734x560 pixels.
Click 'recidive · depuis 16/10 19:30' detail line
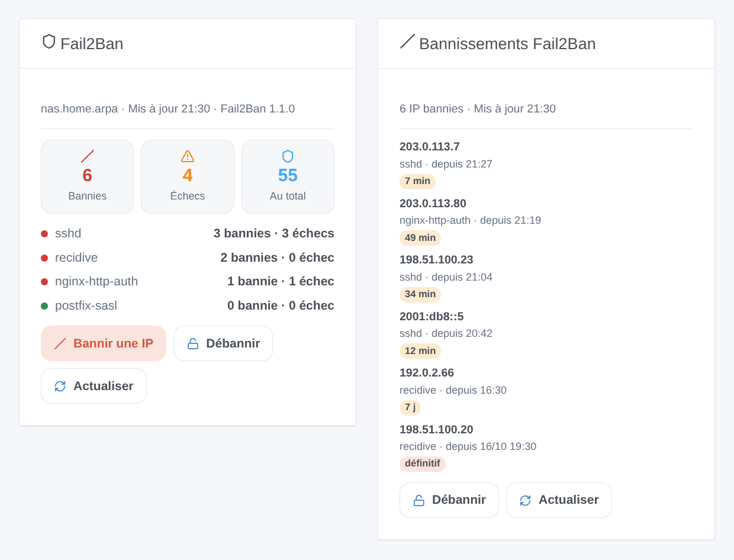tap(468, 446)
